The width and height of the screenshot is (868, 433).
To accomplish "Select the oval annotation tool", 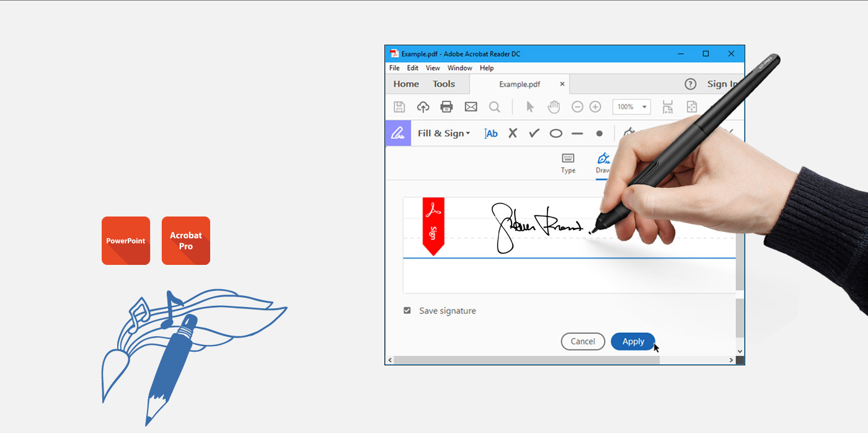I will tap(556, 133).
